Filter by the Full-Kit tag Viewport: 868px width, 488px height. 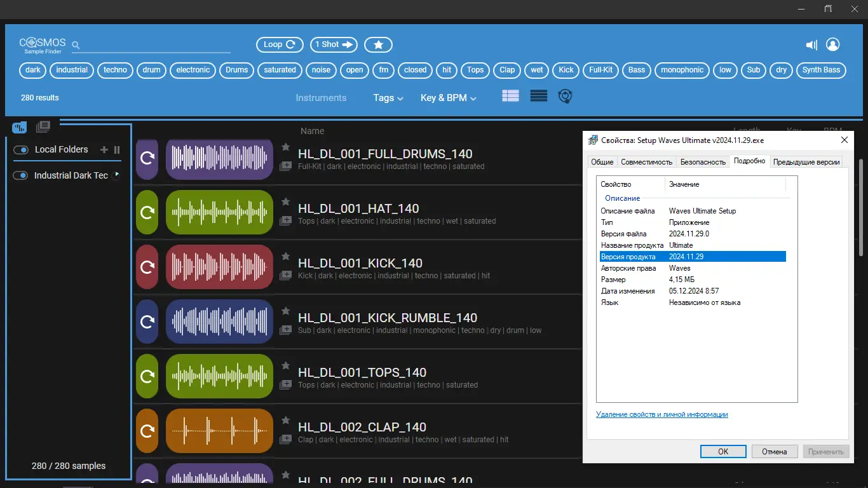pyautogui.click(x=600, y=70)
